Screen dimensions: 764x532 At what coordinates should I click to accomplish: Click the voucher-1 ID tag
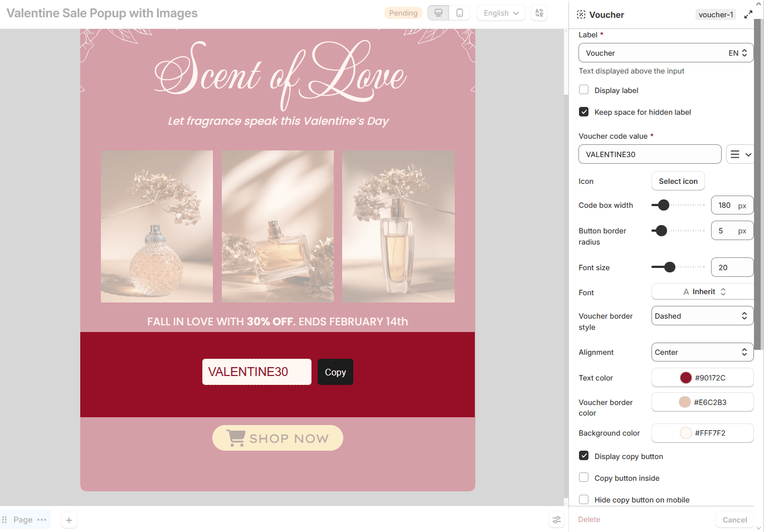pyautogui.click(x=716, y=14)
